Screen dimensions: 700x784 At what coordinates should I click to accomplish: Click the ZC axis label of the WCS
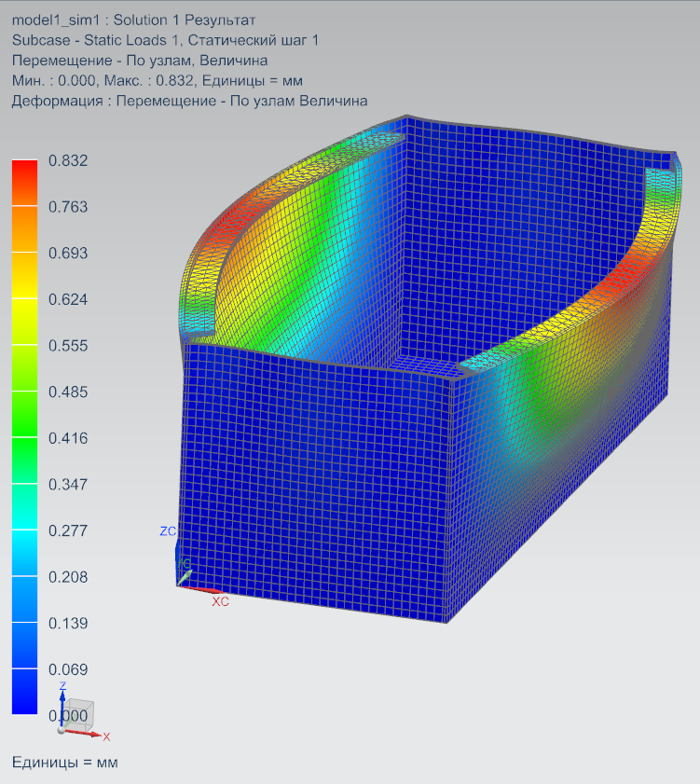pos(168,531)
